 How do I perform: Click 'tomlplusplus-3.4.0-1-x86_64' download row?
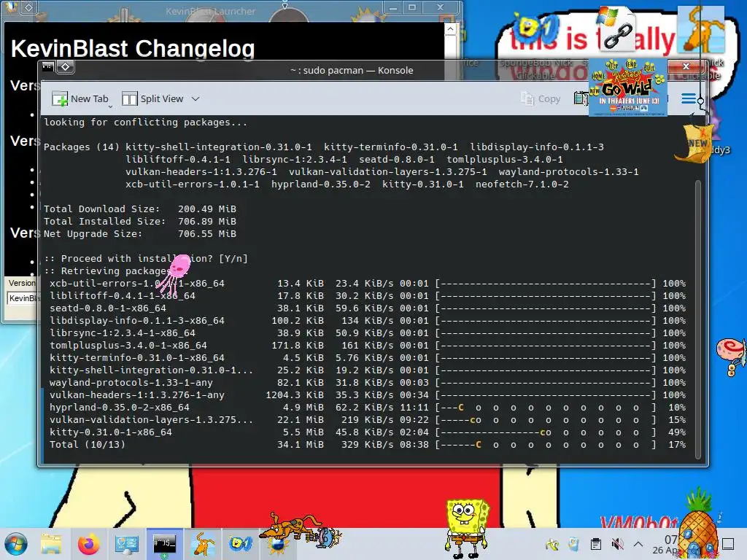[368, 345]
